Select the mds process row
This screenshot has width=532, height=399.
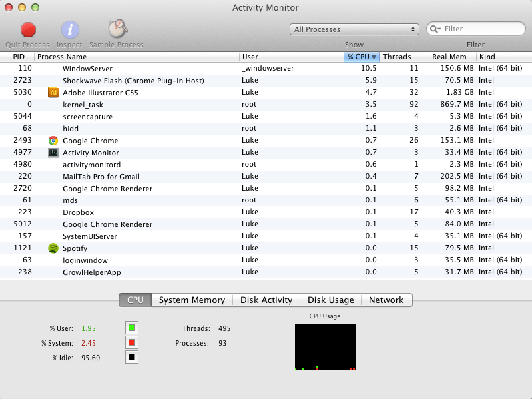(x=266, y=200)
